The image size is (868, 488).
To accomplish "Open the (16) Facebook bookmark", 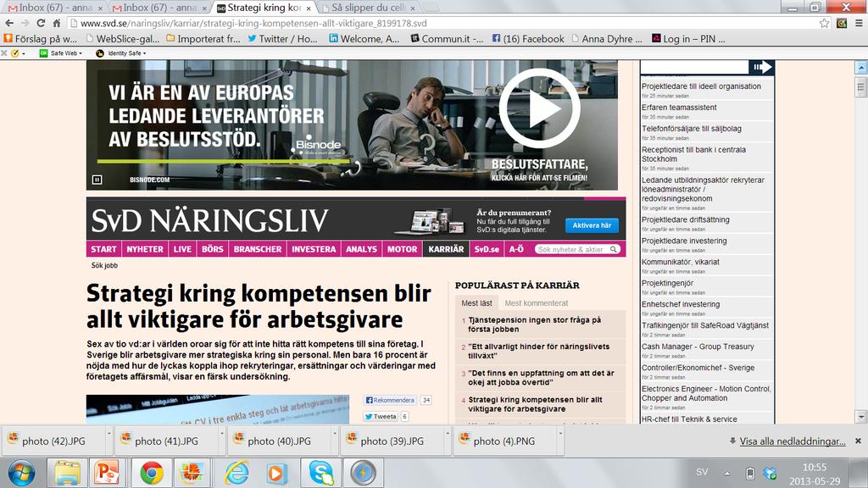I will [528, 39].
